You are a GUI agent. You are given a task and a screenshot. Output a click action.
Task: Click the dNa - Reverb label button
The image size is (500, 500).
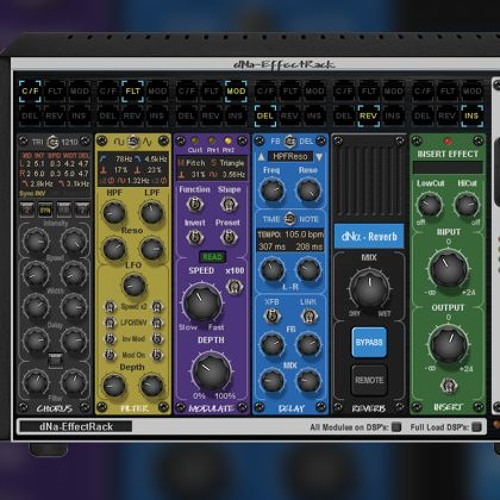[369, 236]
